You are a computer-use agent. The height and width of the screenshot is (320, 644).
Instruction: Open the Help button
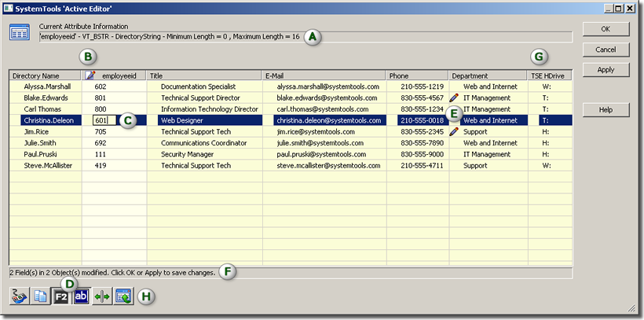pyautogui.click(x=606, y=110)
